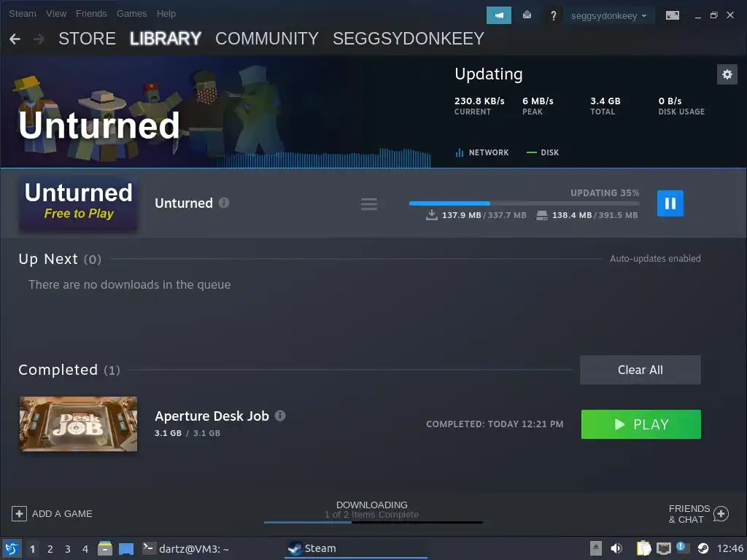
Task: Open the View menu
Action: click(x=56, y=14)
